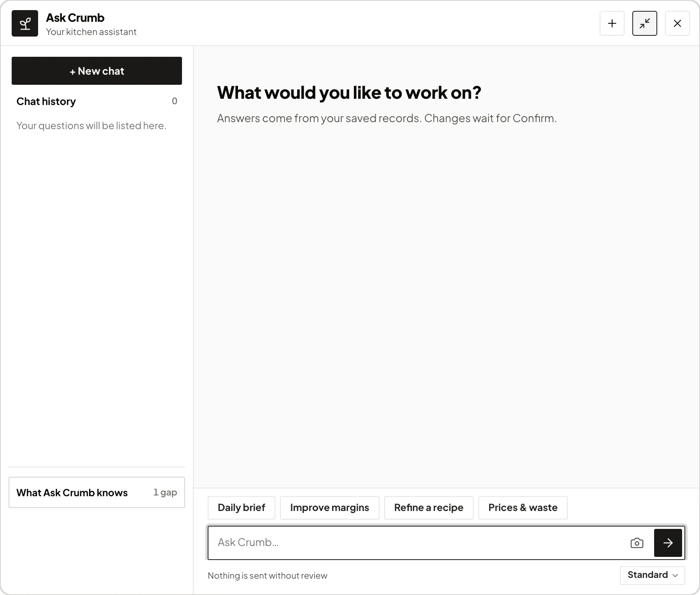Click 'Nothing is sent without review' note
700x595 pixels.
point(268,576)
